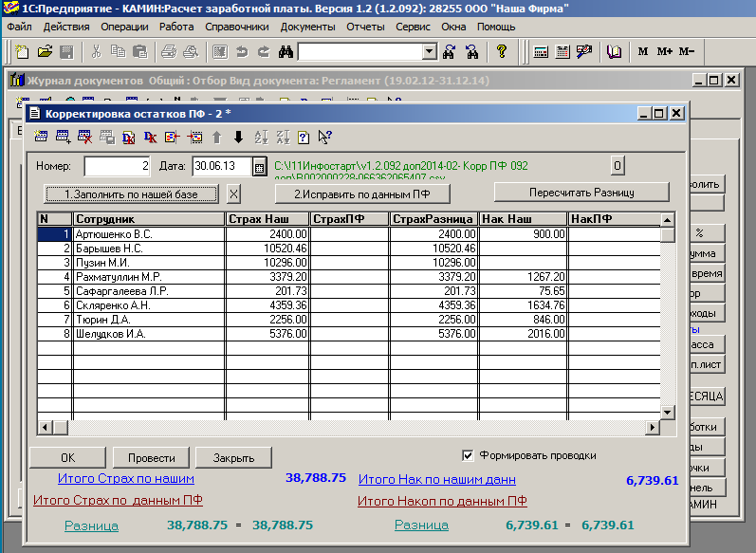Click the Open folder icon in toolbar

click(x=44, y=50)
